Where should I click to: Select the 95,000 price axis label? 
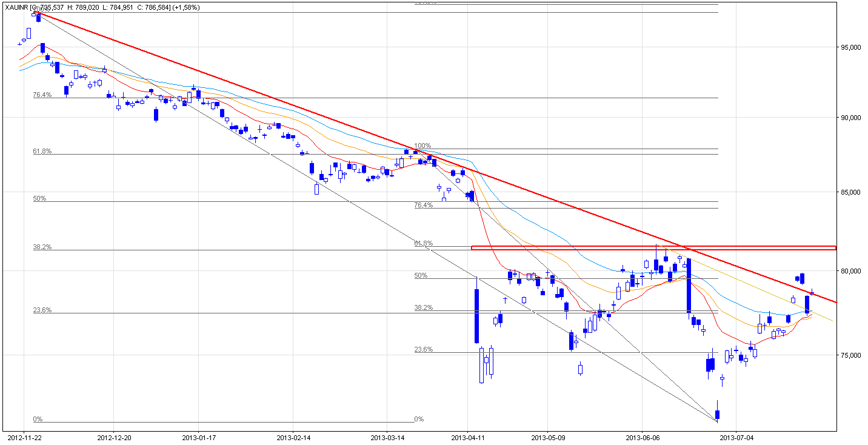pos(850,47)
